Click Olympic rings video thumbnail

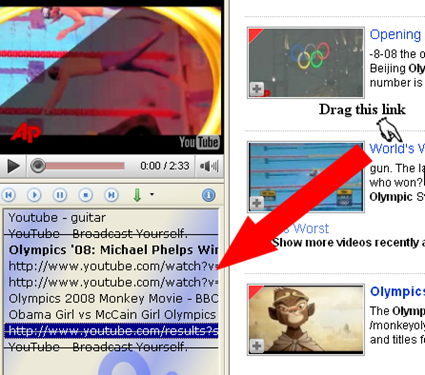pyautogui.click(x=306, y=63)
